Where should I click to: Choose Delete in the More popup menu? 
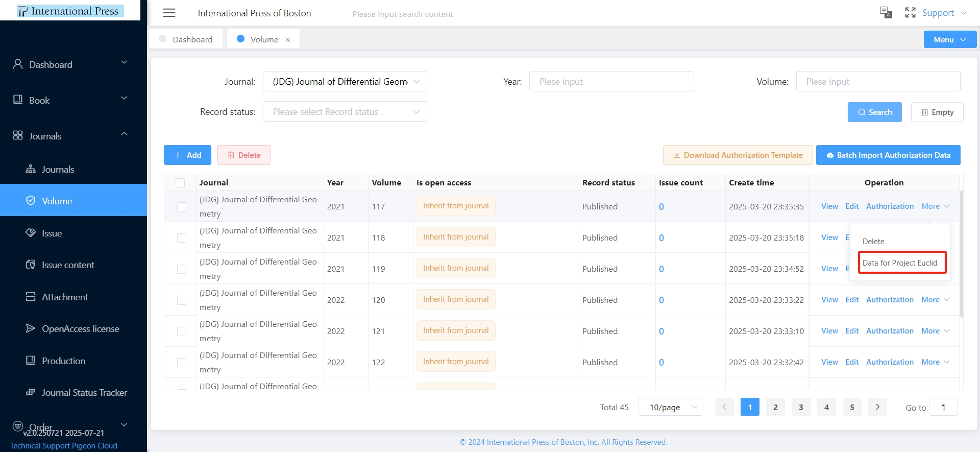[873, 241]
